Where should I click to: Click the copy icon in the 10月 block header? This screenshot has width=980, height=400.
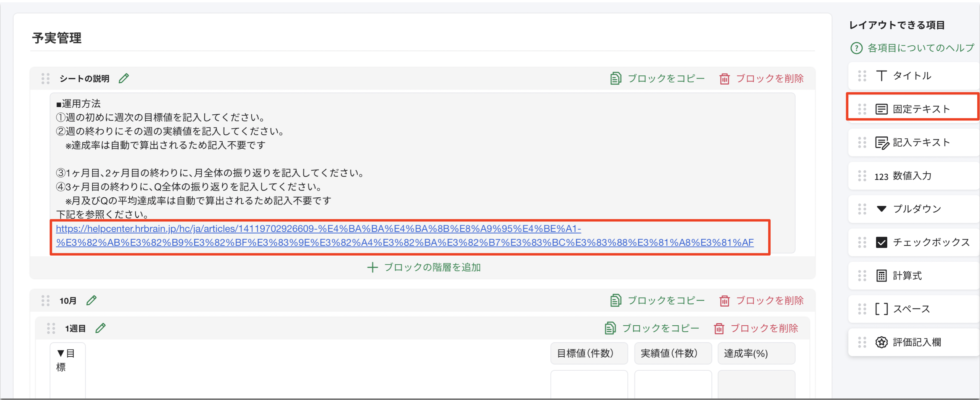(x=615, y=301)
